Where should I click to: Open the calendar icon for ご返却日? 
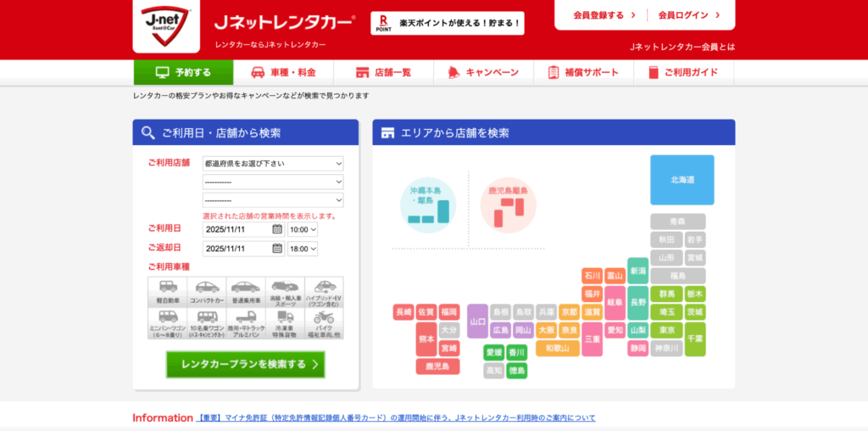pos(277,249)
